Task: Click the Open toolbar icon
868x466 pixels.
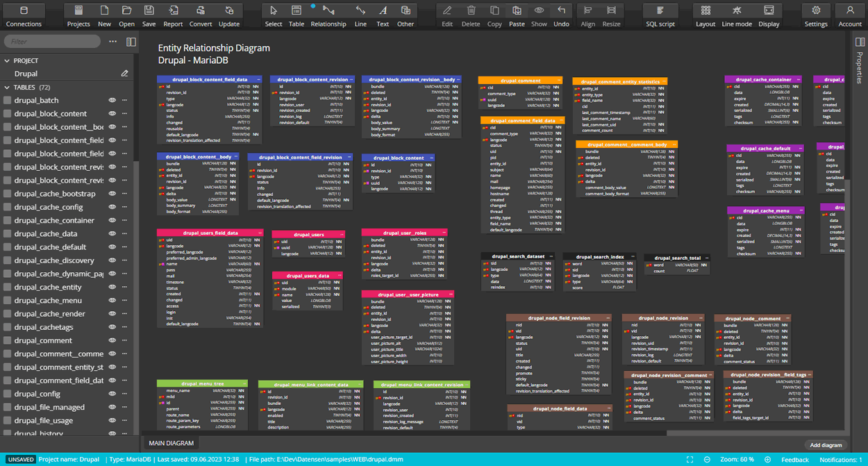Action: pyautogui.click(x=126, y=16)
